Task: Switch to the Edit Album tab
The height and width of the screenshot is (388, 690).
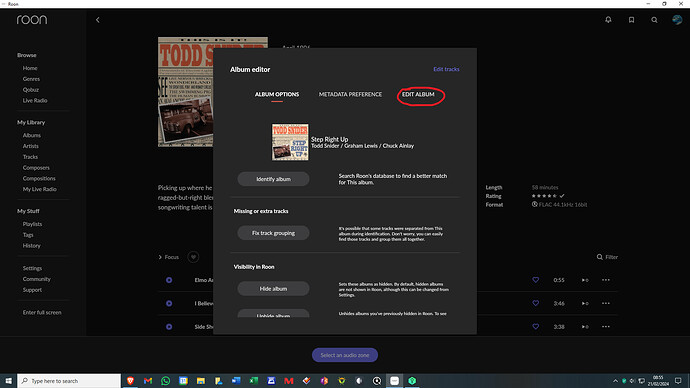Action: (x=418, y=94)
